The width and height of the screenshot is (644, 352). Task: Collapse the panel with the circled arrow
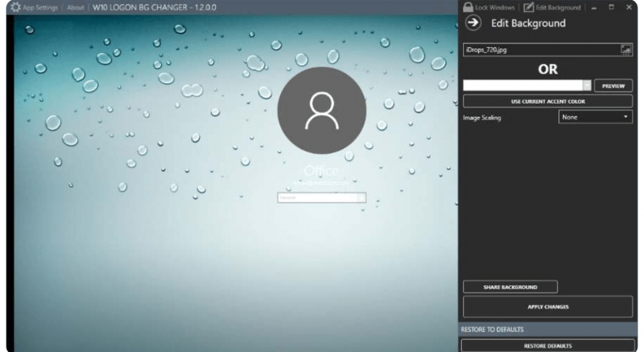coord(473,23)
